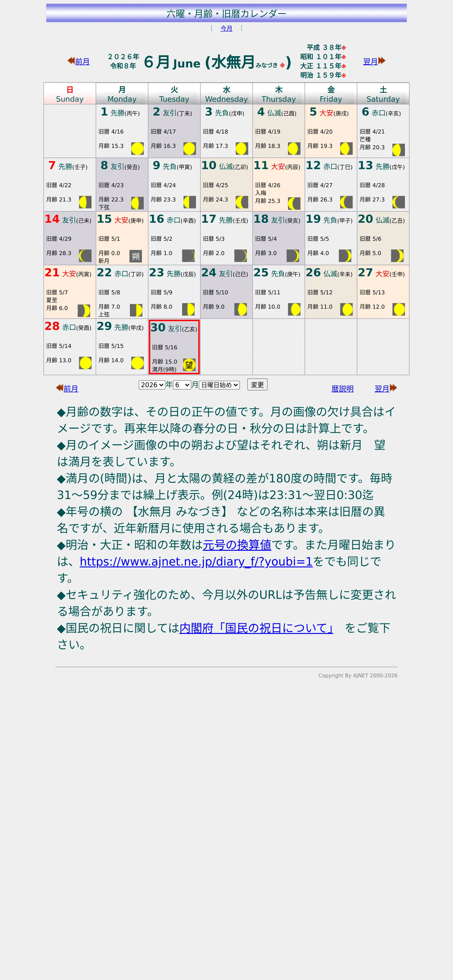Click the date number 30 in the highlighted cell

(x=158, y=328)
